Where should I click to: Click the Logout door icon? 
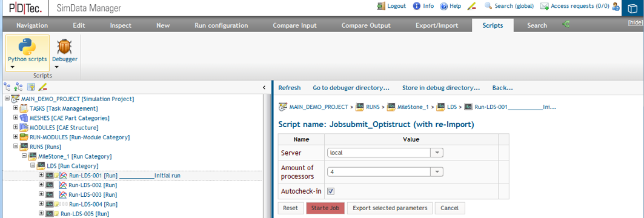380,6
